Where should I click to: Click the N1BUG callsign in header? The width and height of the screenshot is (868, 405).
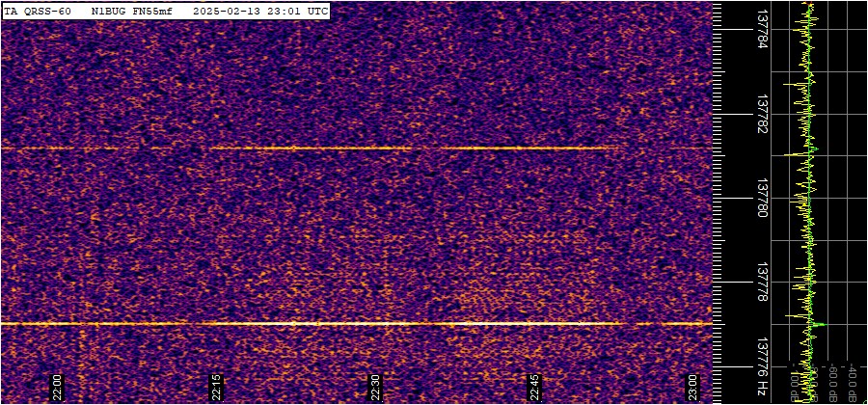point(108,11)
